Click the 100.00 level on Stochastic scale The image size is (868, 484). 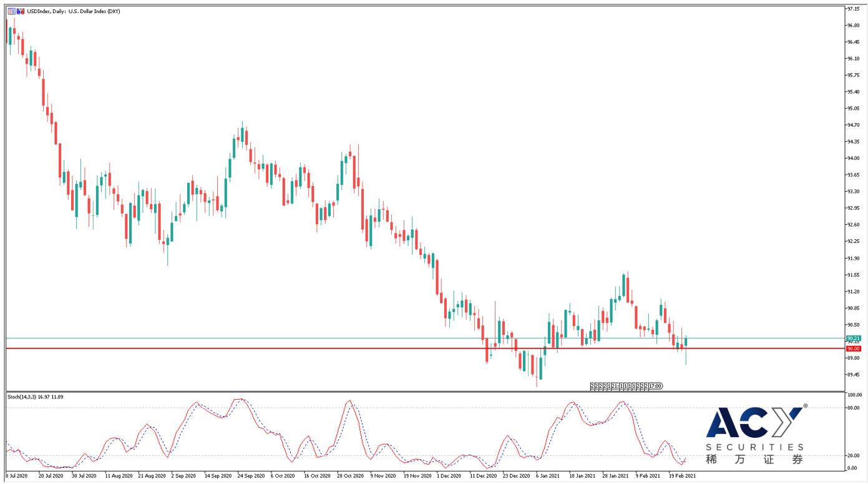pyautogui.click(x=855, y=395)
